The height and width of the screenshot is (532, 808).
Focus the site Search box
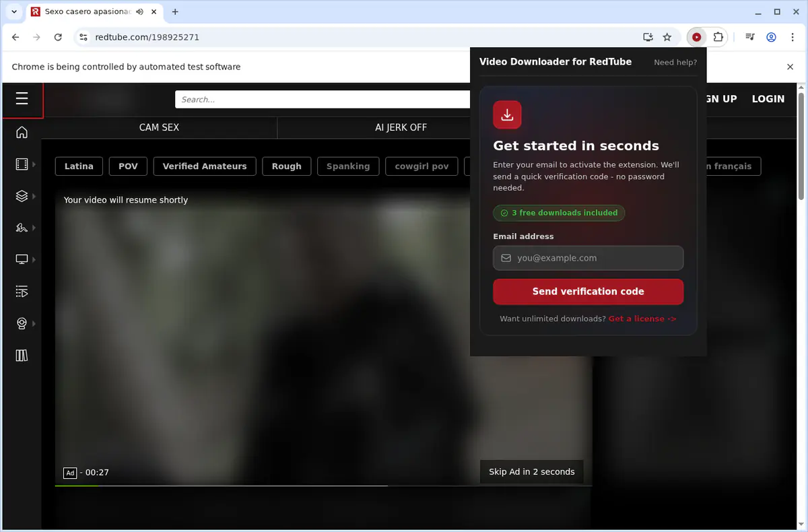point(323,100)
